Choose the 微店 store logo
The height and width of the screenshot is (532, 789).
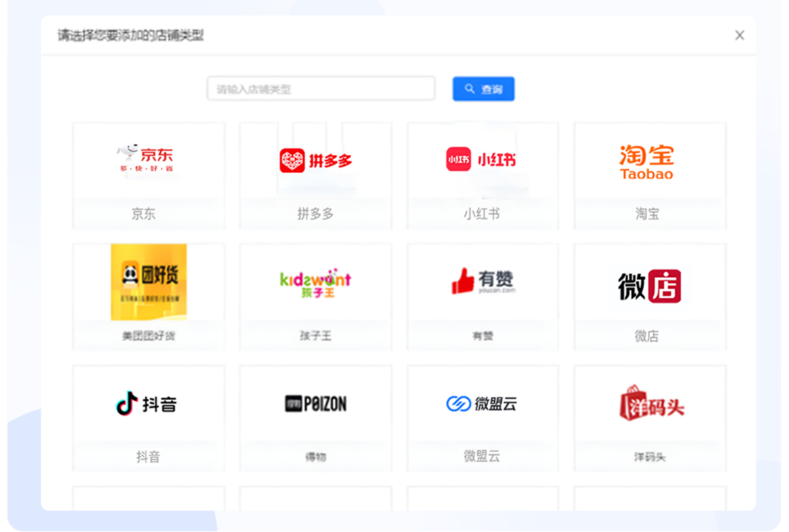(649, 286)
